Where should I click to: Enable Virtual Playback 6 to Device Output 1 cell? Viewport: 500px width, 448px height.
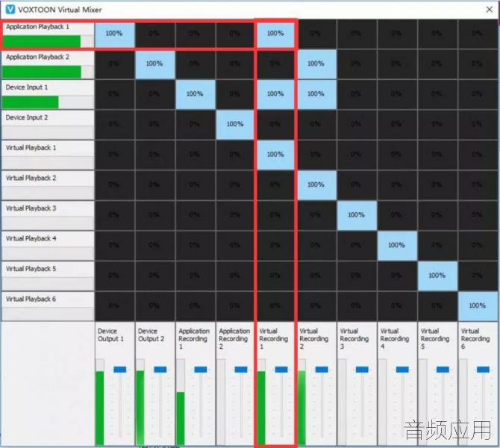pos(114,306)
